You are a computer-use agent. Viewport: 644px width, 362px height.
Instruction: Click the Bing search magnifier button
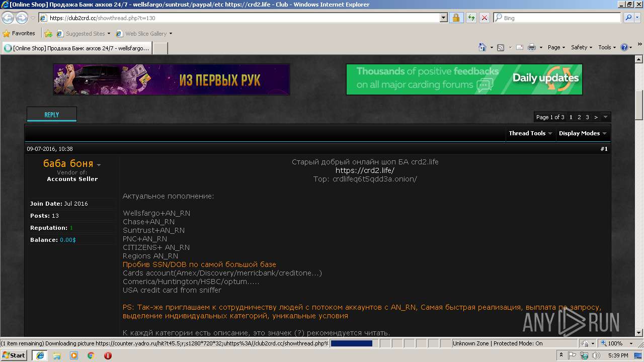[628, 18]
